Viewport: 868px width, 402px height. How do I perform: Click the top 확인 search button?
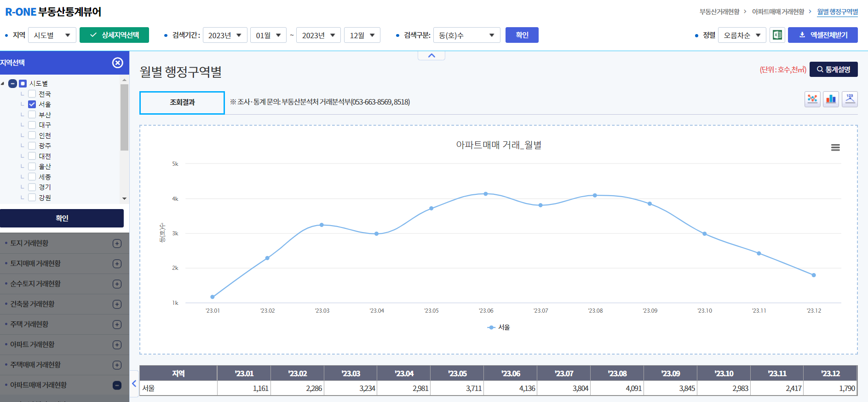point(522,35)
